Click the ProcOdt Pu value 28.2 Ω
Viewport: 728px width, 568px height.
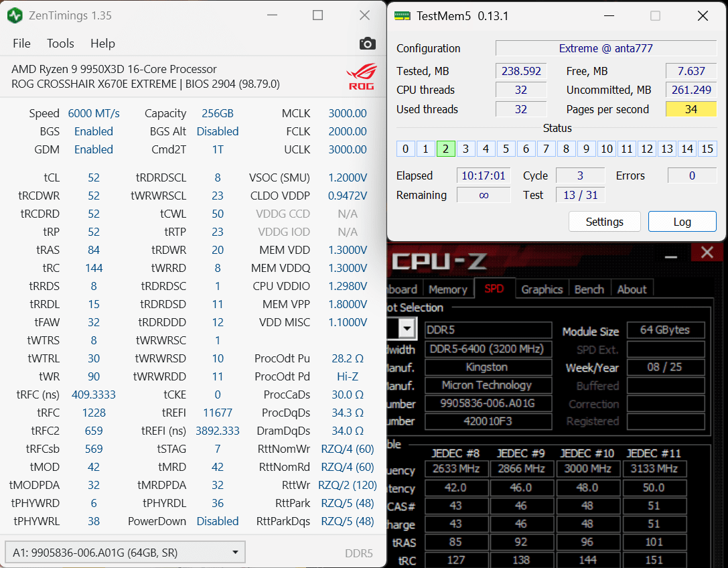[x=348, y=358]
